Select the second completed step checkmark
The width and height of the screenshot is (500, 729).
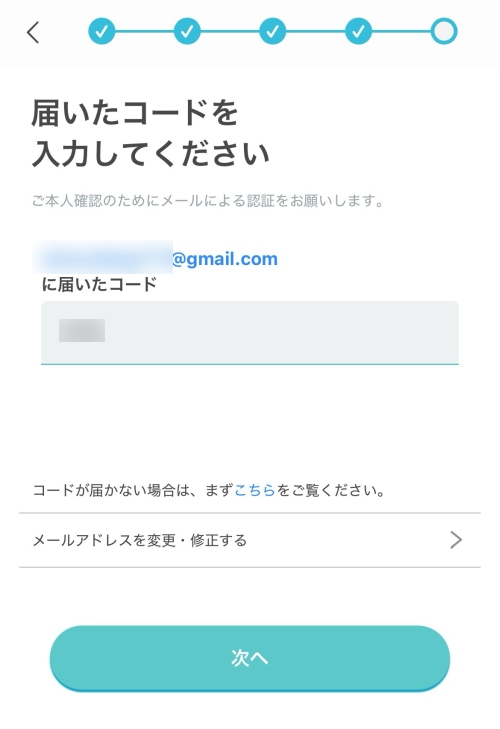pyautogui.click(x=187, y=31)
